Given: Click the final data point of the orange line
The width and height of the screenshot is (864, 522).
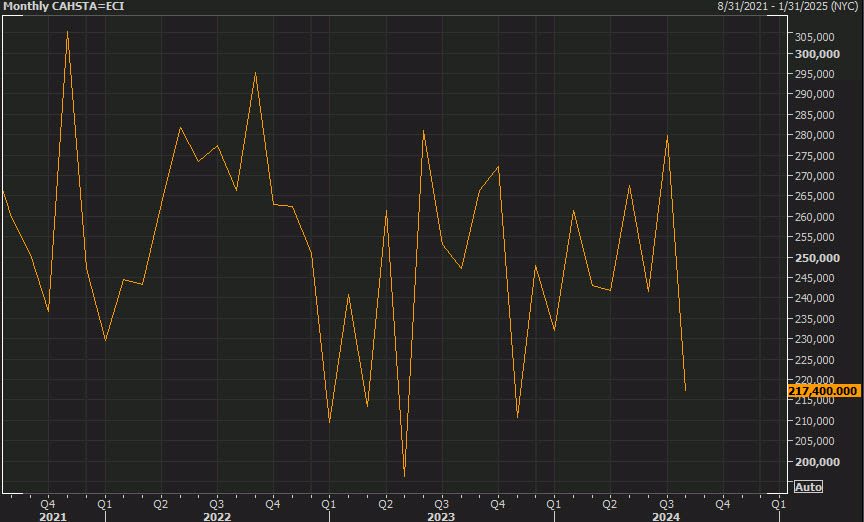Looking at the screenshot, I should [x=685, y=390].
